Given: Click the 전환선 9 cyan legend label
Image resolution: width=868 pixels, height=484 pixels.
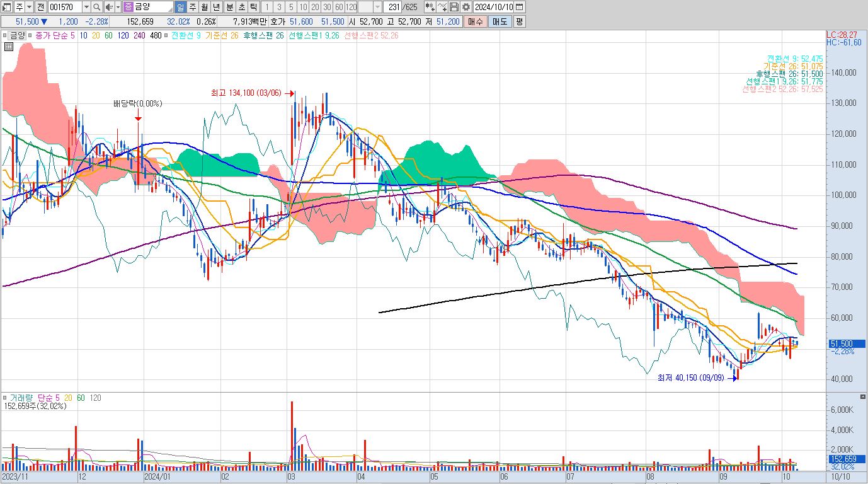Looking at the screenshot, I should 185,35.
